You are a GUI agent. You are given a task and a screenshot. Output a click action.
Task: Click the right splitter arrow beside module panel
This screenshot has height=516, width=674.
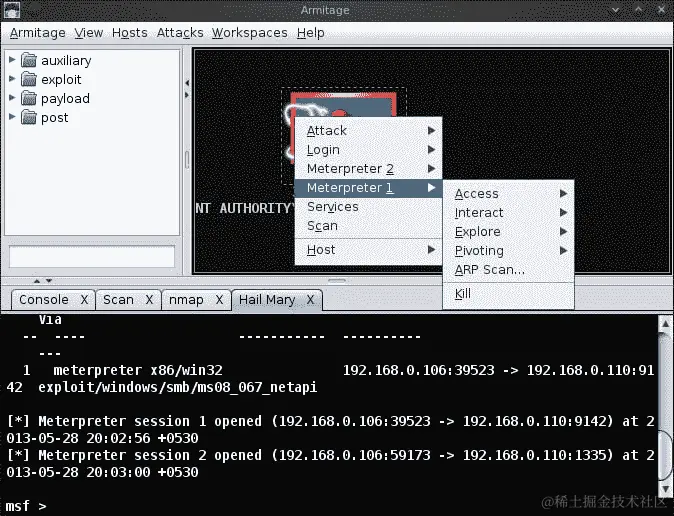pyautogui.click(x=187, y=95)
